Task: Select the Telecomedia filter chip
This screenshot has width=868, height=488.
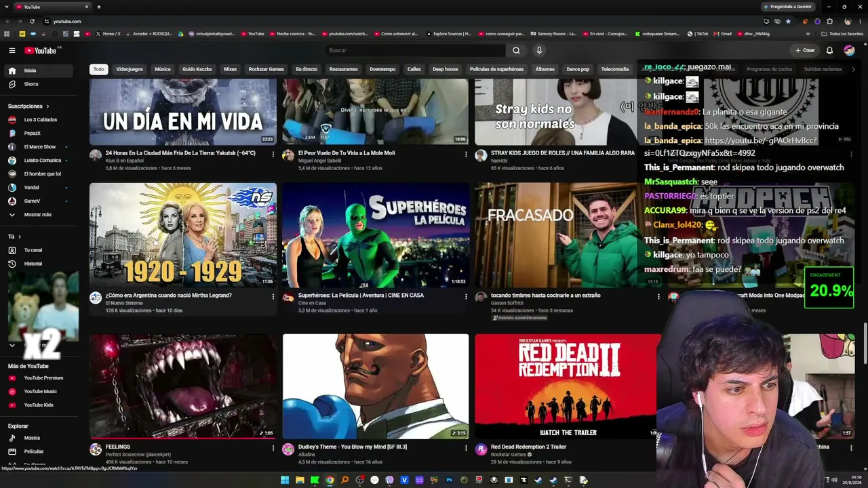Action: coord(615,69)
